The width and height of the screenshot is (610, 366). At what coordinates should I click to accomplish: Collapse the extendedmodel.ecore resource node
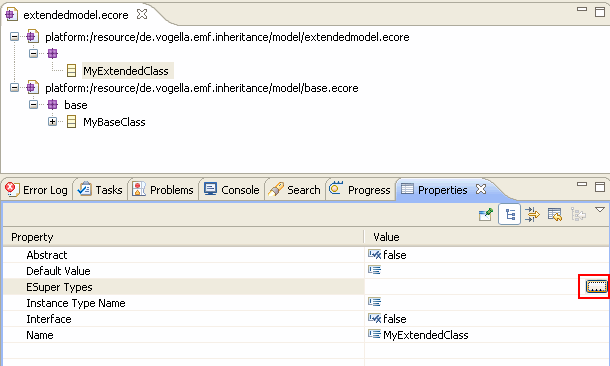coord(14,37)
